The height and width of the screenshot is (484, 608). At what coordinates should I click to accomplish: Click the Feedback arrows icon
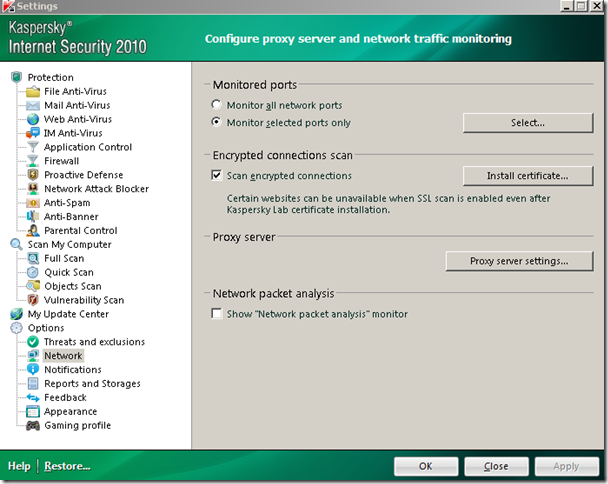[33, 398]
